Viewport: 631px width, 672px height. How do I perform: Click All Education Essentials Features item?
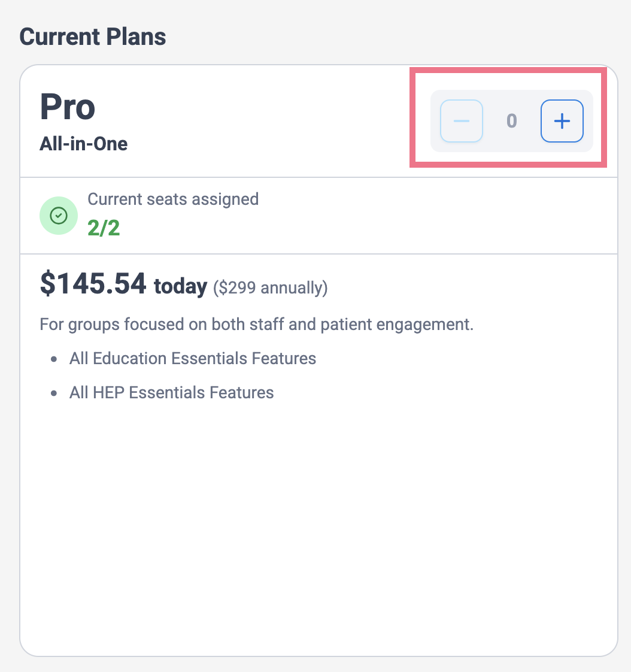[193, 359]
